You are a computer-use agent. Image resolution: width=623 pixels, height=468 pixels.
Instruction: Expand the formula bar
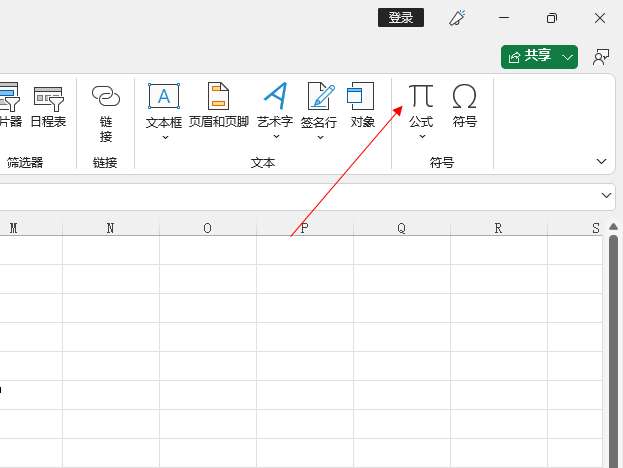(x=606, y=195)
